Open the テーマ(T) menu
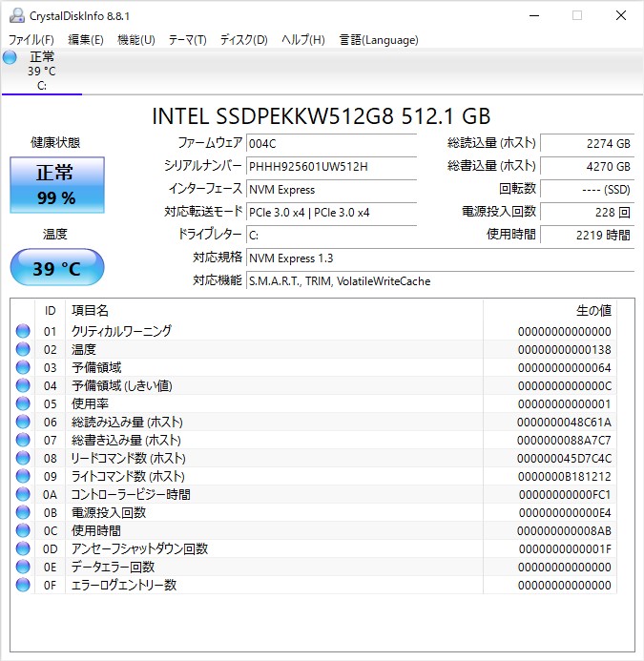 tap(188, 40)
